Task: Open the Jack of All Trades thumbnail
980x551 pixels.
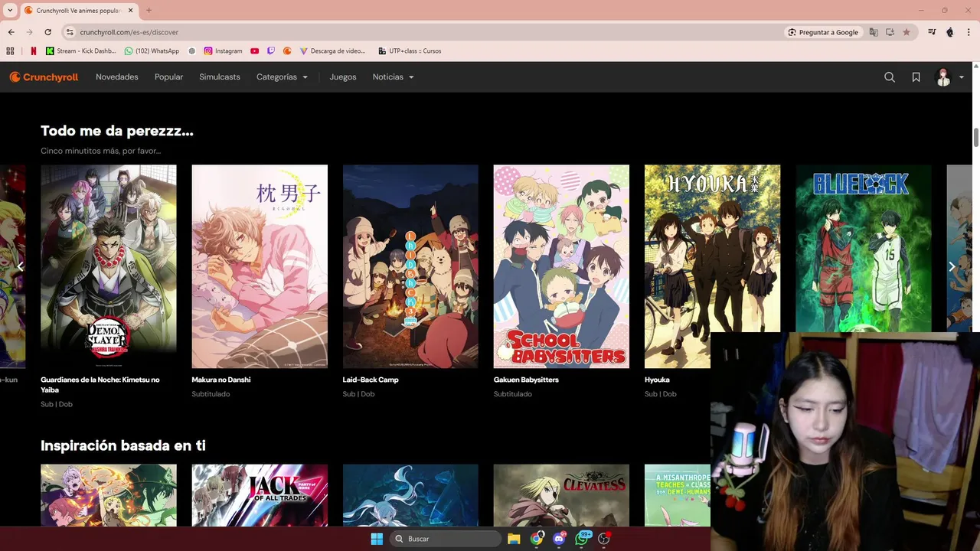Action: coord(260,495)
